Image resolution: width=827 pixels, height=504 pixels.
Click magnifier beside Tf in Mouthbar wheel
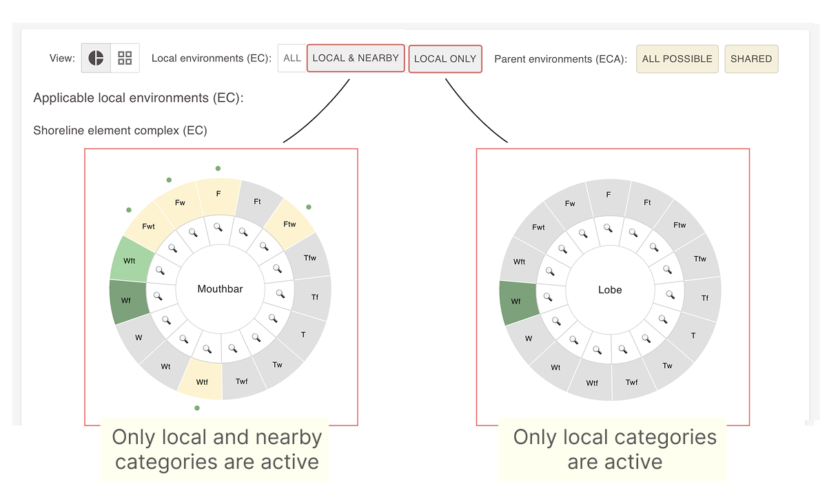pos(280,294)
